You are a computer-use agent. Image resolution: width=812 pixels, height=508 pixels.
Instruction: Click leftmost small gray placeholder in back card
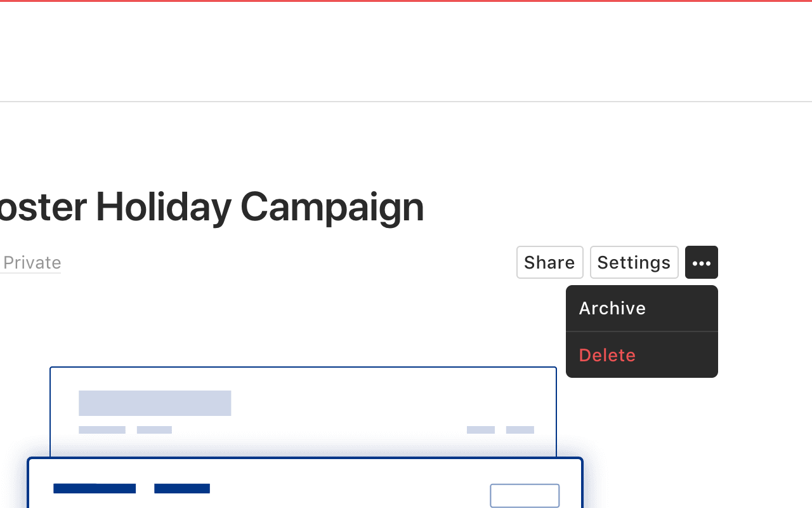[x=102, y=430]
